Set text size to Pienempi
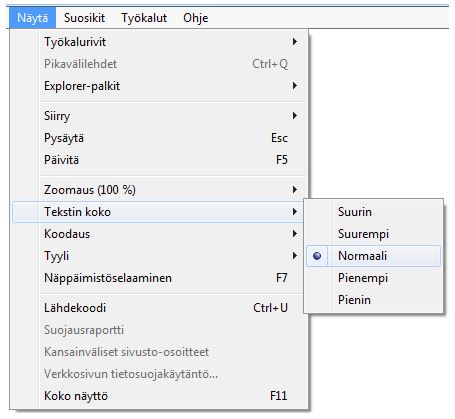The width and height of the screenshot is (455, 419). tap(374, 278)
